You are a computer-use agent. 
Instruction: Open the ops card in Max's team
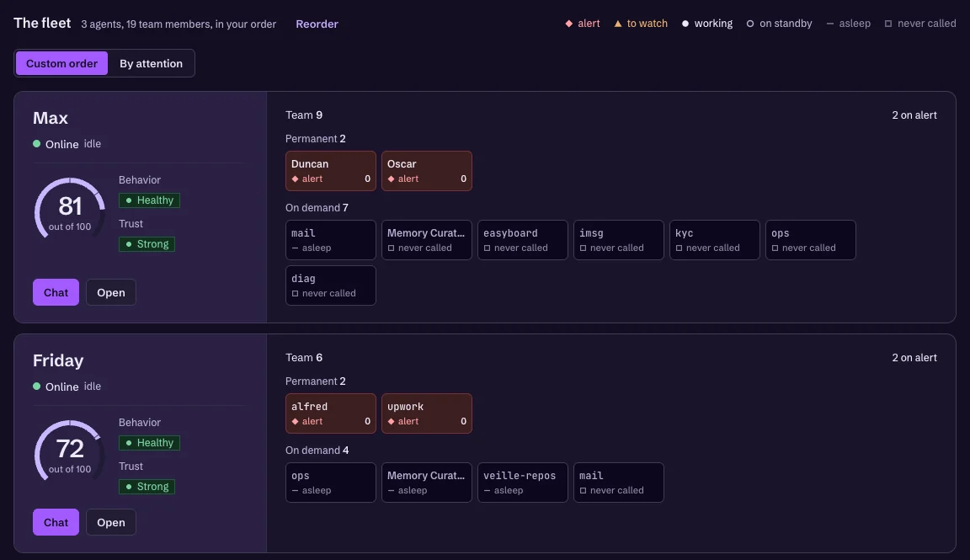[x=810, y=240]
